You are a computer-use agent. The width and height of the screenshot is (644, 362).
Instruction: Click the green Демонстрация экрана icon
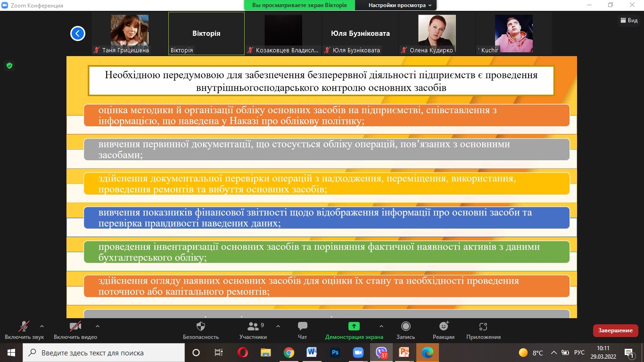354,327
